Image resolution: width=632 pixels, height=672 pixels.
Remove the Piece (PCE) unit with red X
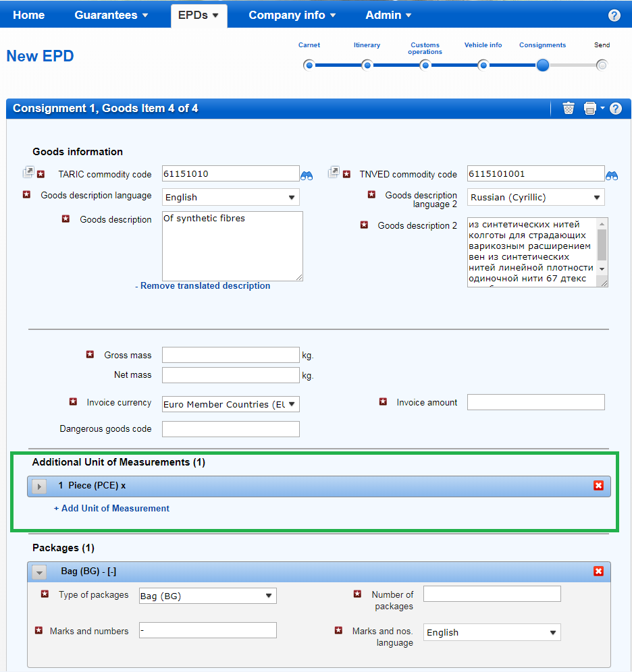598,486
